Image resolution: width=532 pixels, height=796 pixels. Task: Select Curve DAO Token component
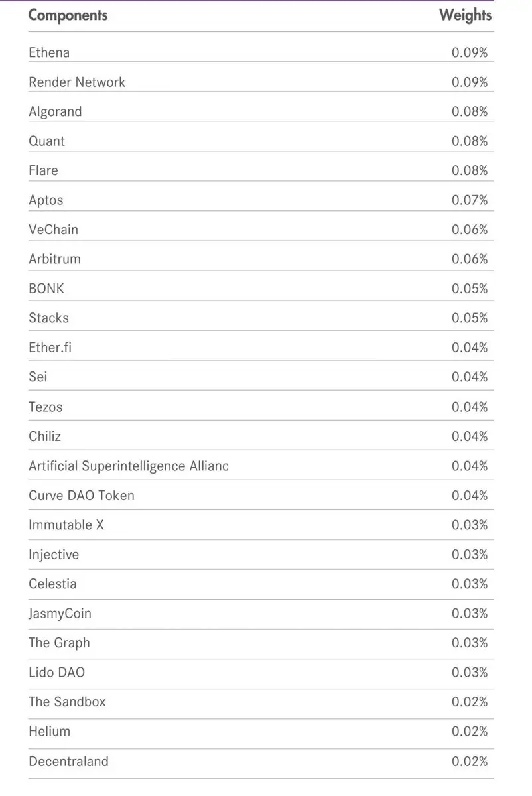[x=81, y=496]
